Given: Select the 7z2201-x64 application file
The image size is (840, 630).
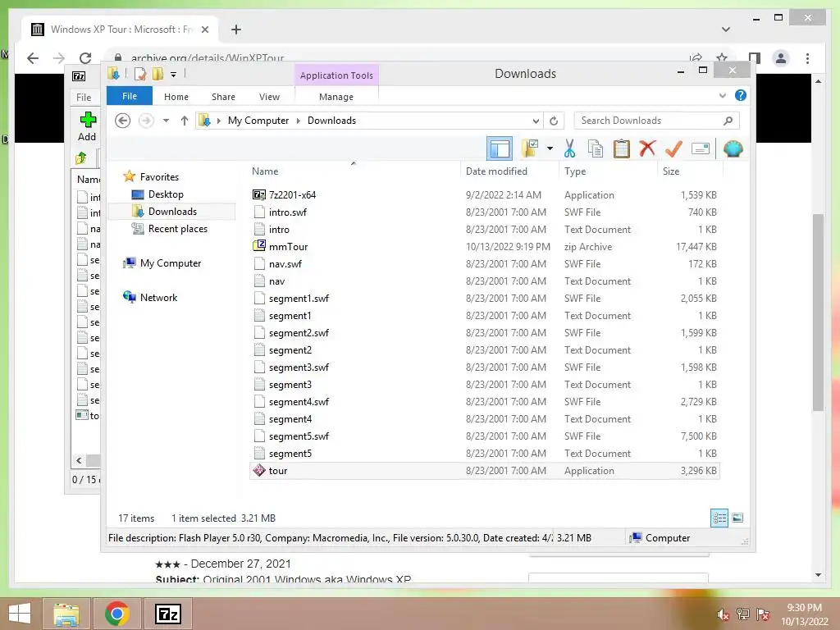Looking at the screenshot, I should click(485, 195).
